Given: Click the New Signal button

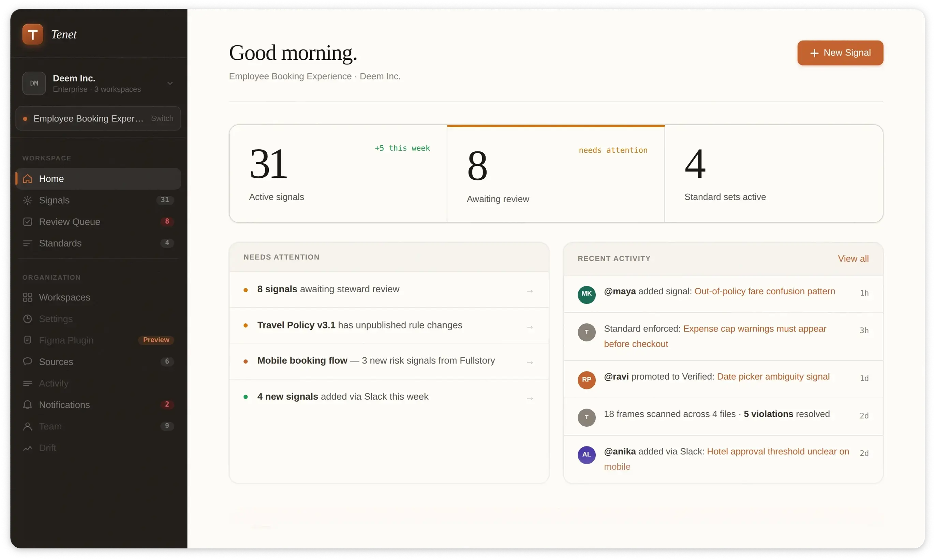Looking at the screenshot, I should [840, 53].
